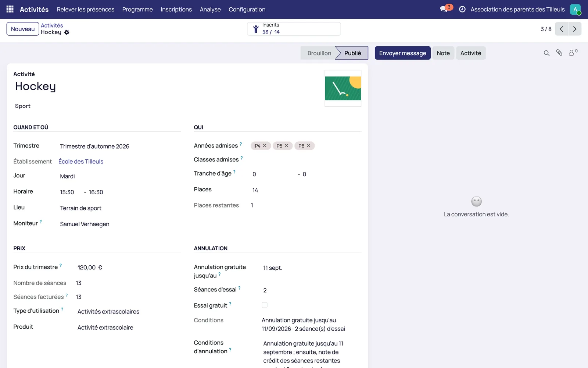Search in chatter with magnifier icon
588x368 pixels.
click(x=546, y=53)
